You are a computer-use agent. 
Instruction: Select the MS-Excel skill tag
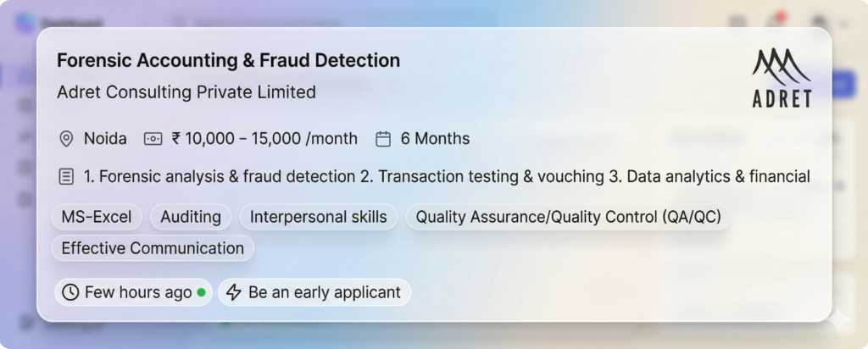(97, 217)
